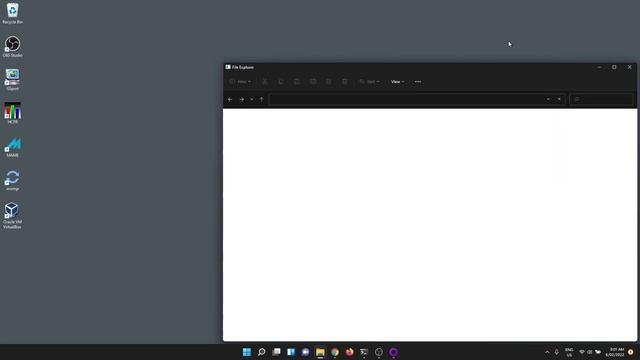This screenshot has width=640, height=360.
Task: Open the OBS Studio taskbar icon
Action: tap(379, 352)
